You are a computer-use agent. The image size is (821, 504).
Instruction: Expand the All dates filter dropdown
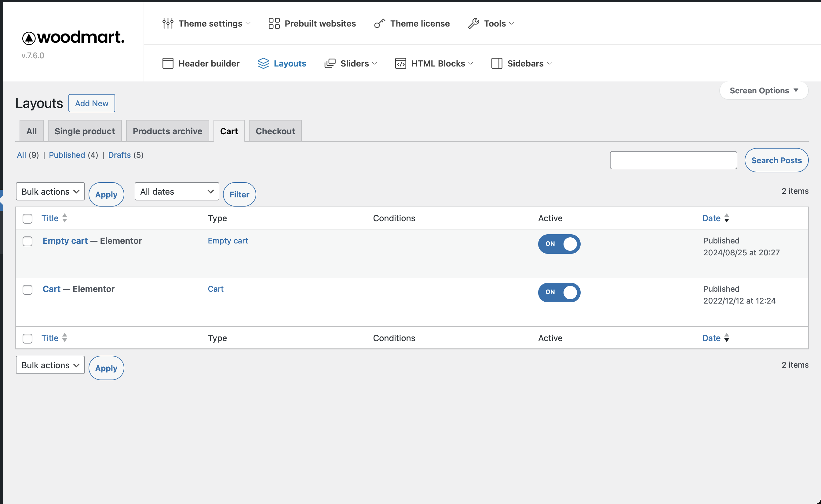point(177,192)
